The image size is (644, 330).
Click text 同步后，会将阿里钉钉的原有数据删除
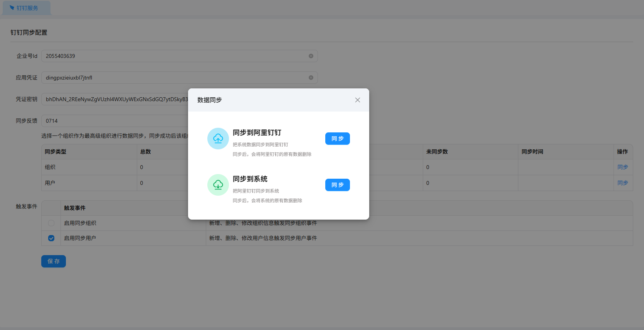tap(272, 154)
